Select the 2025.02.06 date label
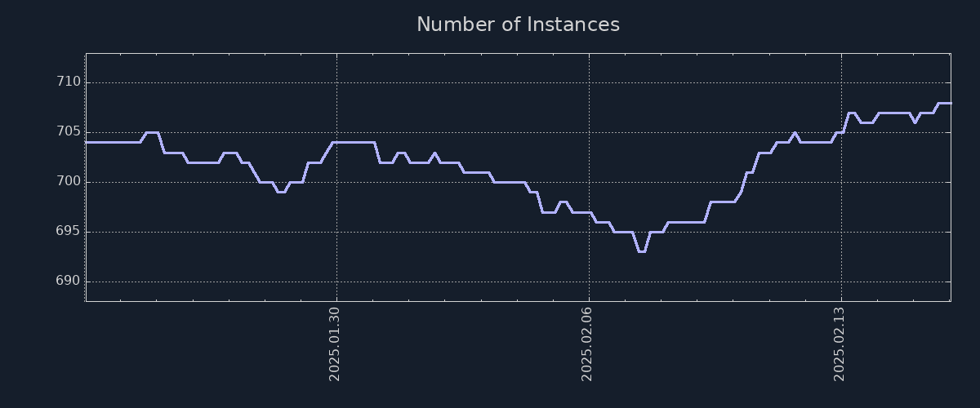The width and height of the screenshot is (980, 408). tap(586, 344)
